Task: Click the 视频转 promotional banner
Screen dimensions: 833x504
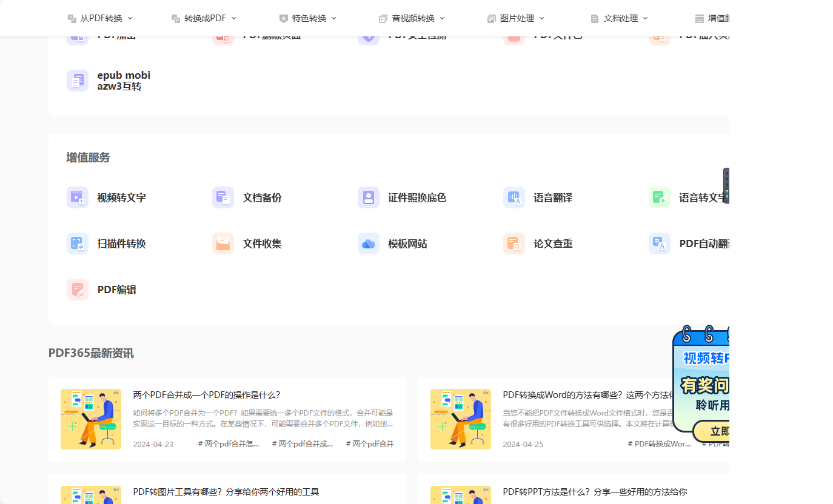Action: pyautogui.click(x=701, y=385)
